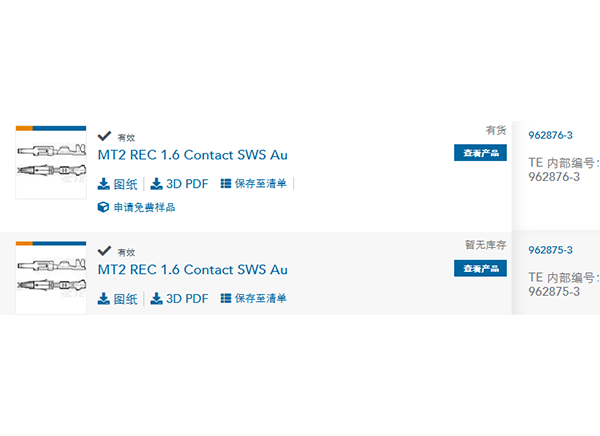The height and width of the screenshot is (436, 600).
Task: Click drawing download icon for 962876-3
Action: (x=103, y=184)
